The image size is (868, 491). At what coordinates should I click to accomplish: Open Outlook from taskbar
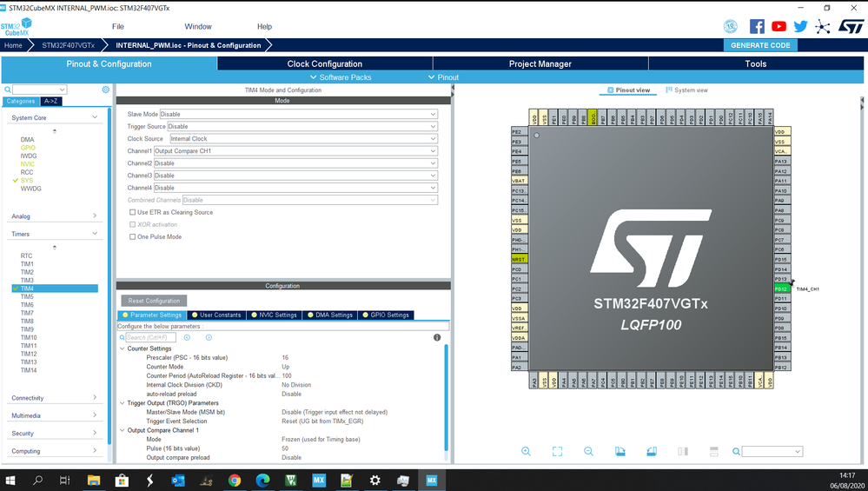178,480
